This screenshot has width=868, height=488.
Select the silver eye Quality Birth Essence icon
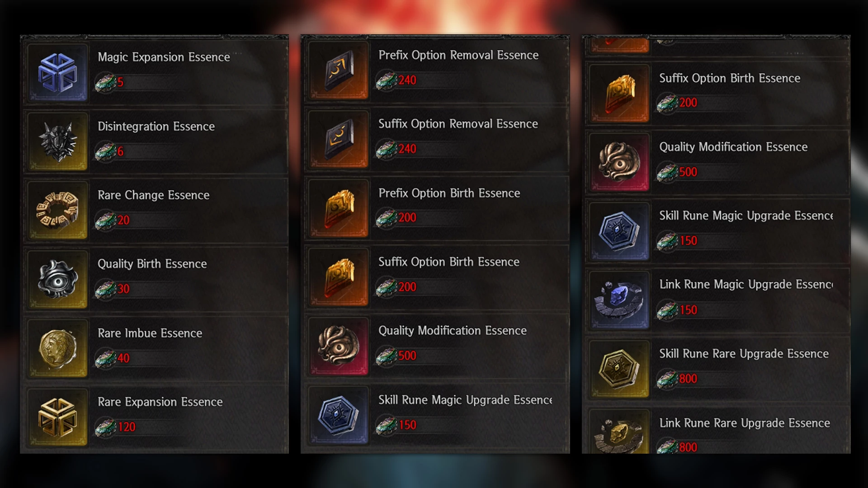click(58, 280)
